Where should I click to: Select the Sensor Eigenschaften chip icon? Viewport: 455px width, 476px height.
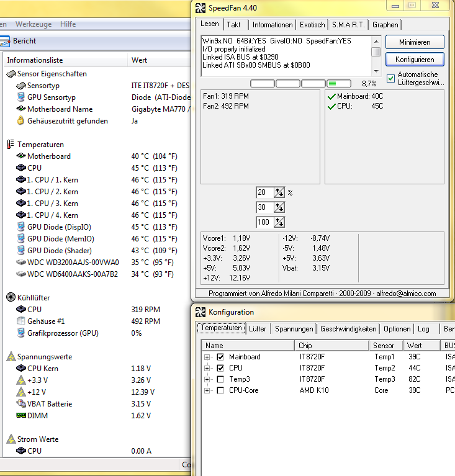tap(11, 74)
